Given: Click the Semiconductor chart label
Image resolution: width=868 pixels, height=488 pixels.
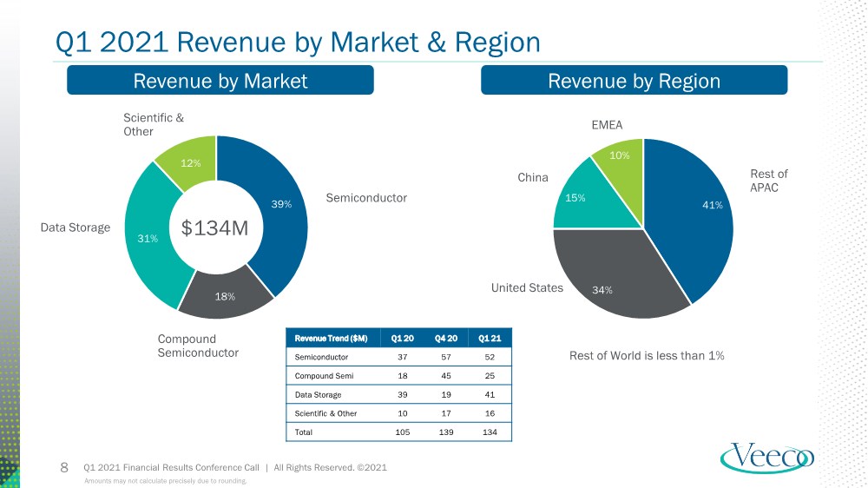Looking at the screenshot, I should pos(366,198).
